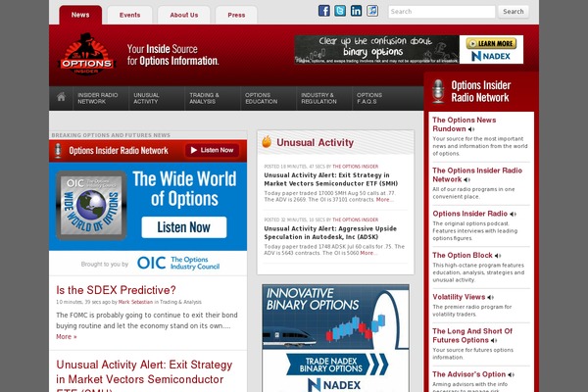Open The Option Block link
The width and height of the screenshot is (588, 392).
coord(463,255)
